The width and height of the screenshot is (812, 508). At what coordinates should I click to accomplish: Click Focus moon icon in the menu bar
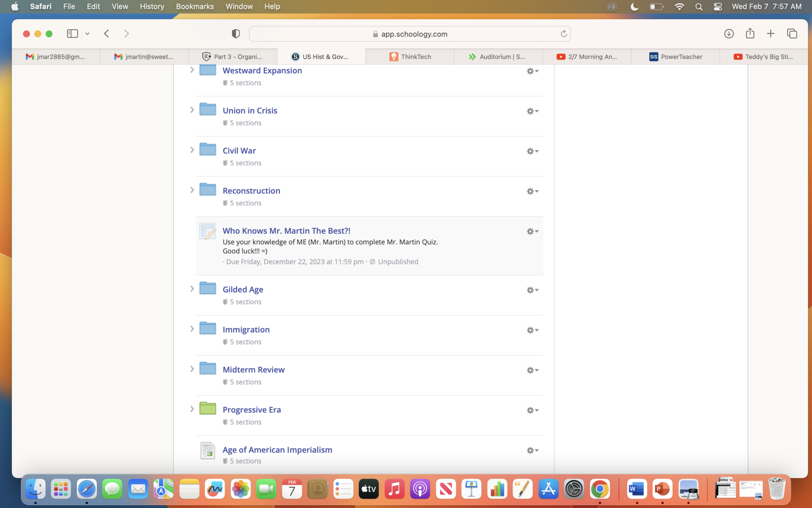pyautogui.click(x=634, y=6)
